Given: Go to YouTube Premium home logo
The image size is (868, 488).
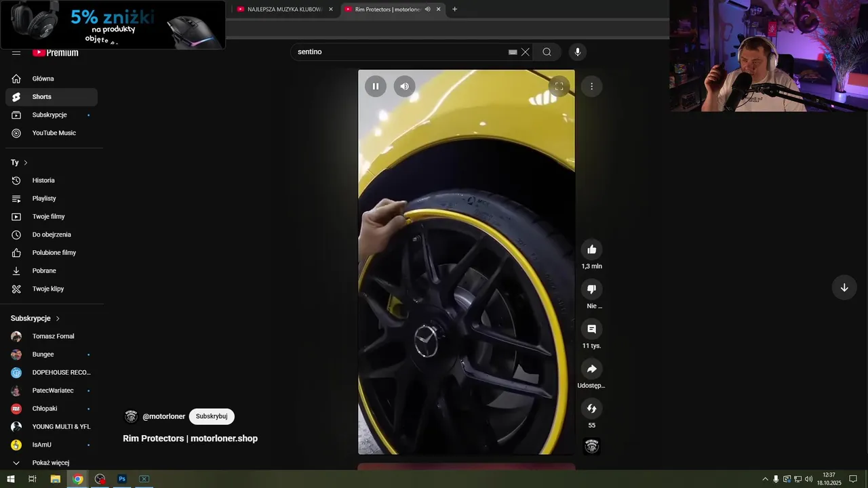Looking at the screenshot, I should 56,53.
